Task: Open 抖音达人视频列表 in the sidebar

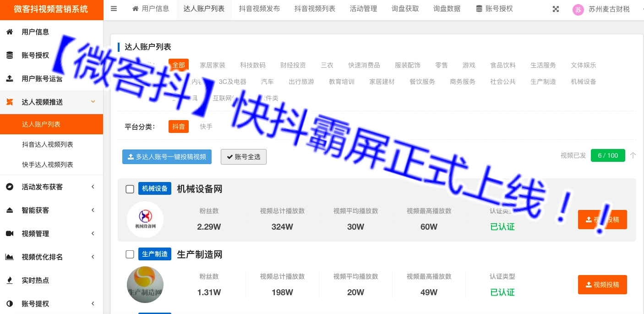Action: (48, 144)
